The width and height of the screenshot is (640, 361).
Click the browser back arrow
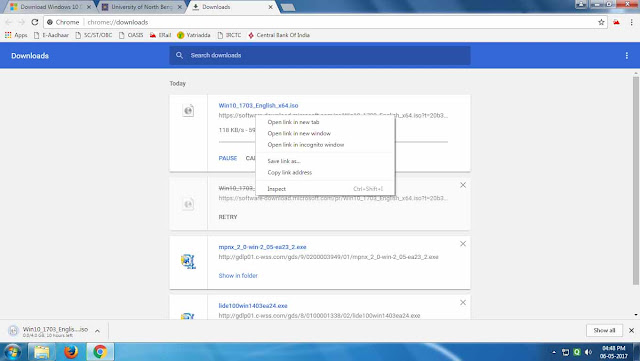tap(9, 22)
